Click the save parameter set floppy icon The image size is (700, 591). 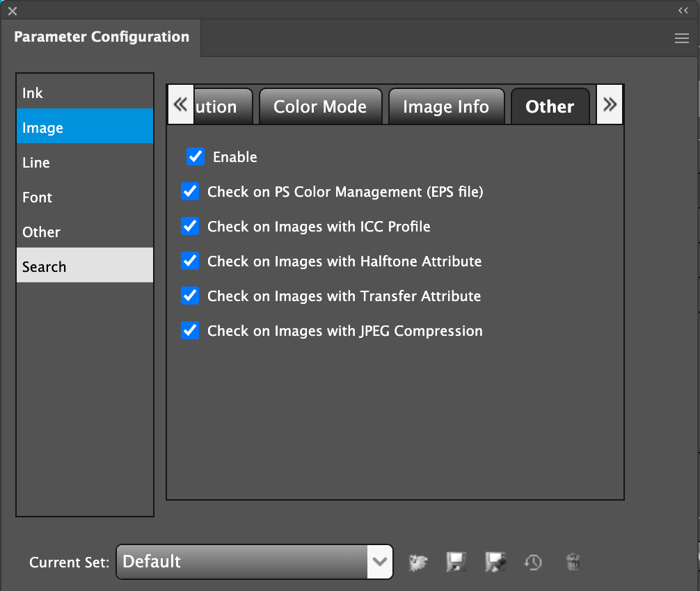(x=456, y=562)
